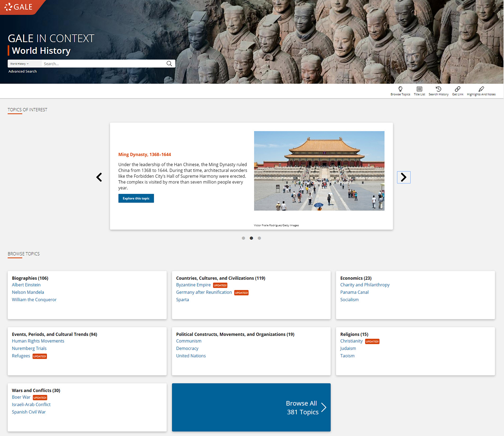Click UPDATED badge next to Byzantine Empire

220,285
